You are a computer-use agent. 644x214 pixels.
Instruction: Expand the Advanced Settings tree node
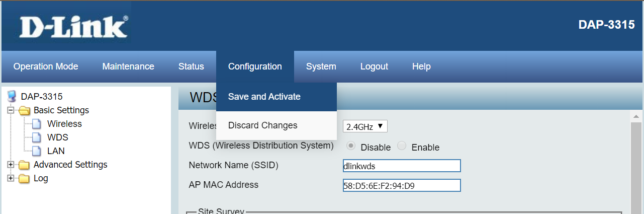11,165
